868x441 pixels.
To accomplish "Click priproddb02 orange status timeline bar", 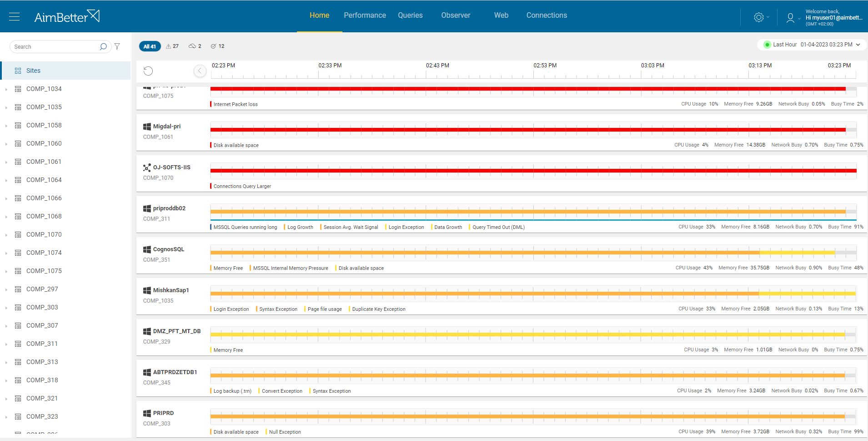I will point(528,212).
